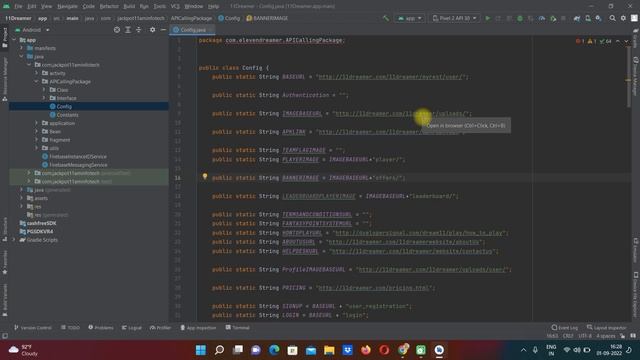Open the Problems tool window
This screenshot has height=360, width=640.
[x=101, y=328]
